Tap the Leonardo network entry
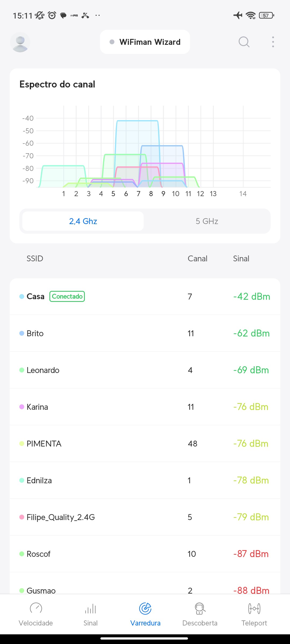290x644 pixels. pyautogui.click(x=145, y=370)
